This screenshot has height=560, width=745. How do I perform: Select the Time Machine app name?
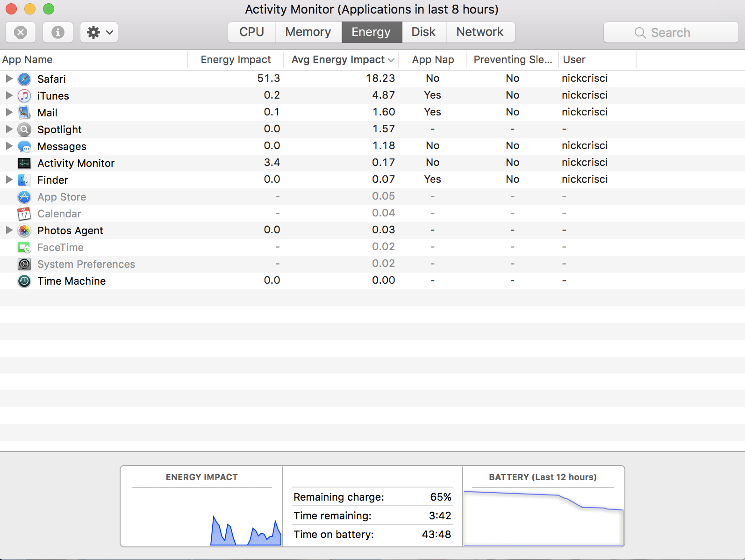tap(72, 281)
